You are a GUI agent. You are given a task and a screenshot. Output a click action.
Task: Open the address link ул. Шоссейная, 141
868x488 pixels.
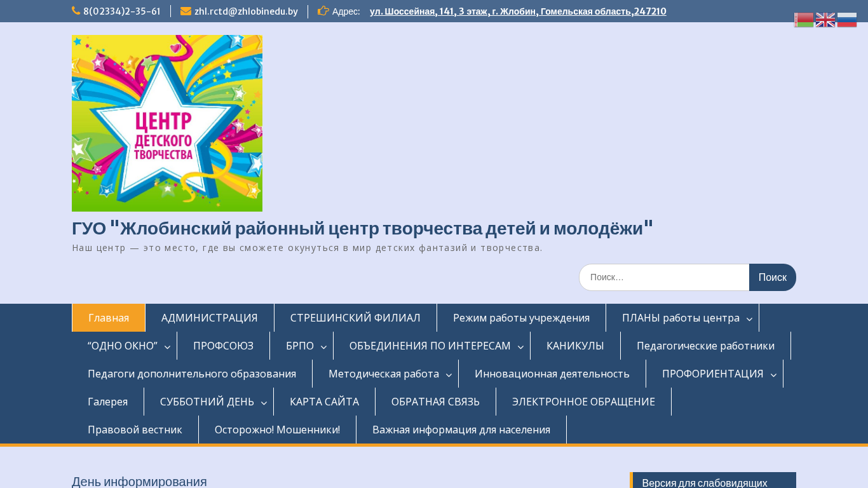click(x=518, y=11)
